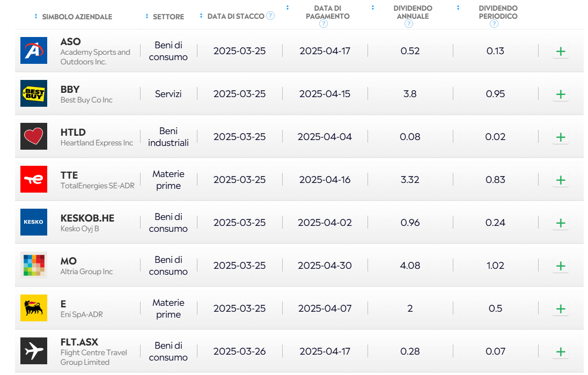The width and height of the screenshot is (588, 375).
Task: Open the TTE ticker symbol link
Action: tap(69, 175)
